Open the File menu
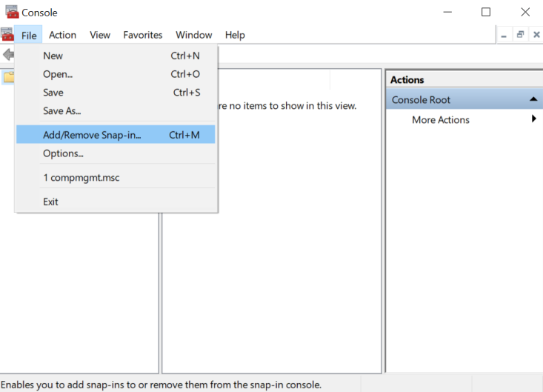Screen dimensions: 543x392 pyautogui.click(x=29, y=36)
